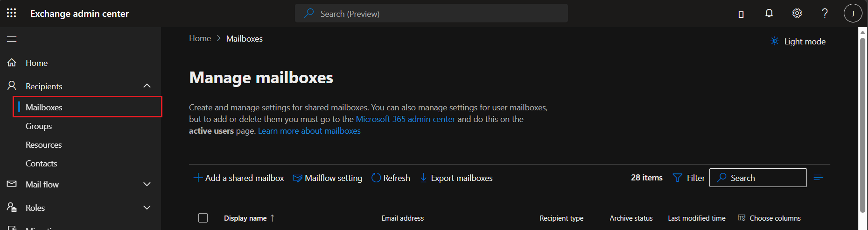Click the 28 items count text
Image resolution: width=868 pixels, height=230 pixels.
pyautogui.click(x=647, y=178)
